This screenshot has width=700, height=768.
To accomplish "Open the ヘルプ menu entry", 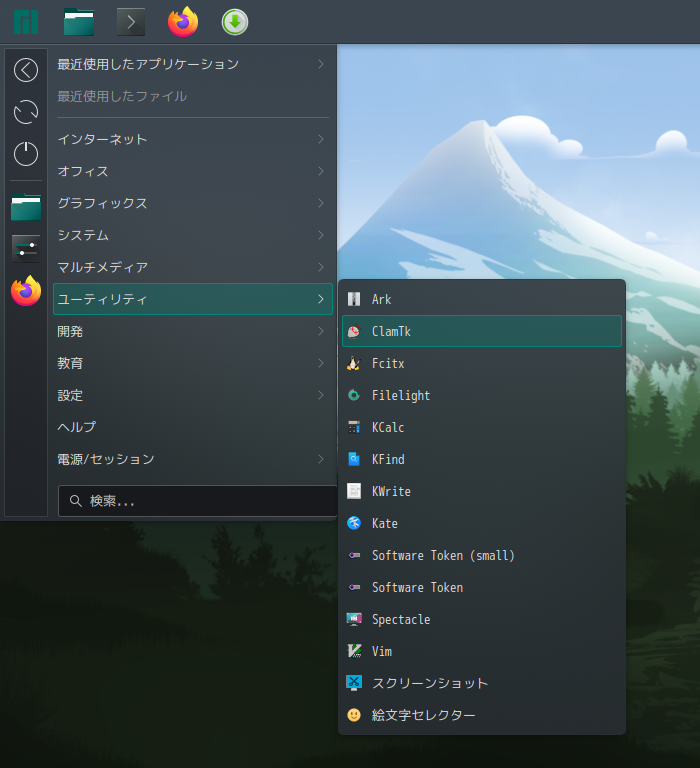I will point(77,427).
